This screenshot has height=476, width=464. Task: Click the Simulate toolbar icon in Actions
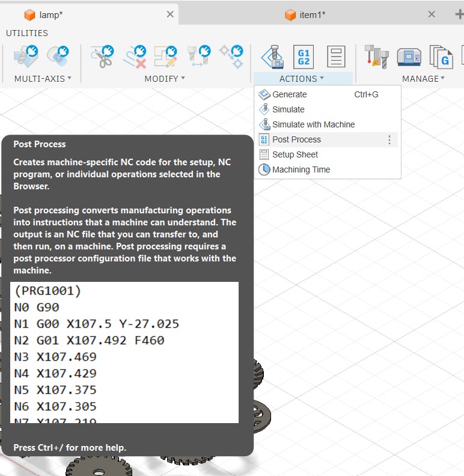pyautogui.click(x=272, y=56)
